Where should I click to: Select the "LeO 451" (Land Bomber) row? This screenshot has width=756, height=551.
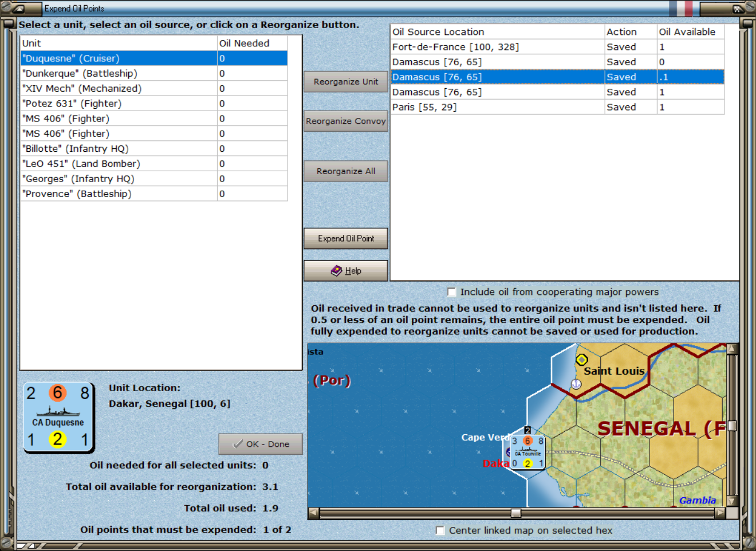pos(153,164)
